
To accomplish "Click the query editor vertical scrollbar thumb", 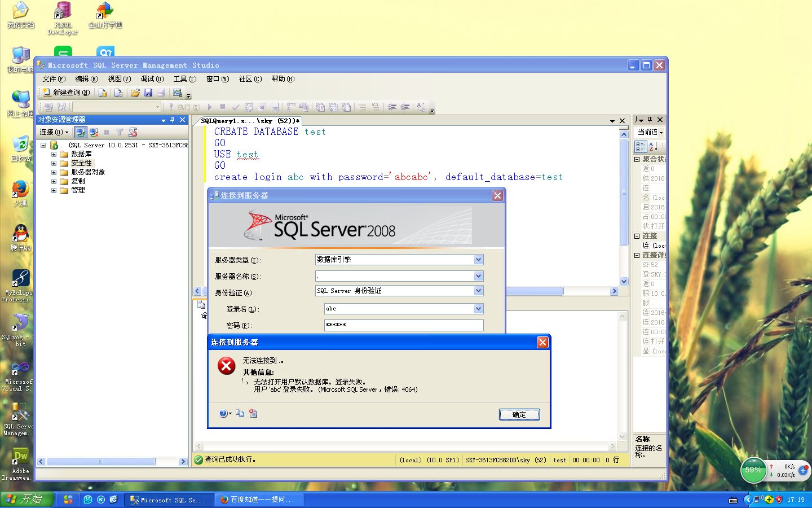I will coord(624,193).
